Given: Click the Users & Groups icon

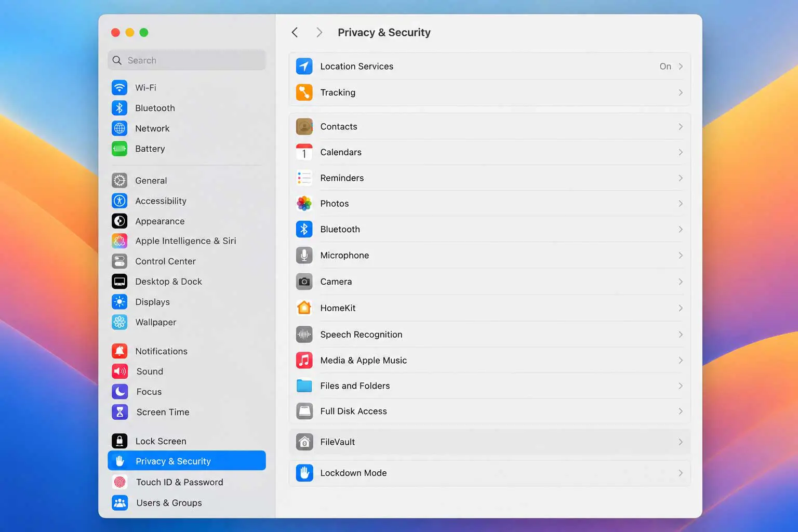Looking at the screenshot, I should pos(119,502).
